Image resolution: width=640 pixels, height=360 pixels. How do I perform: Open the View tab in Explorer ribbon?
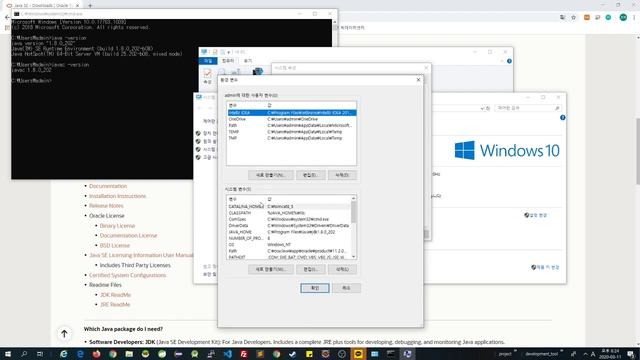(x=248, y=61)
